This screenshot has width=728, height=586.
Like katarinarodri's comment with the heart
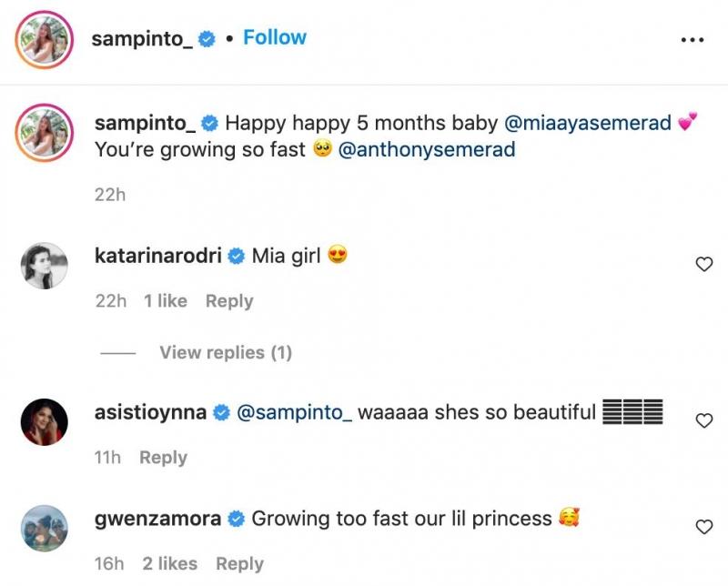click(703, 265)
